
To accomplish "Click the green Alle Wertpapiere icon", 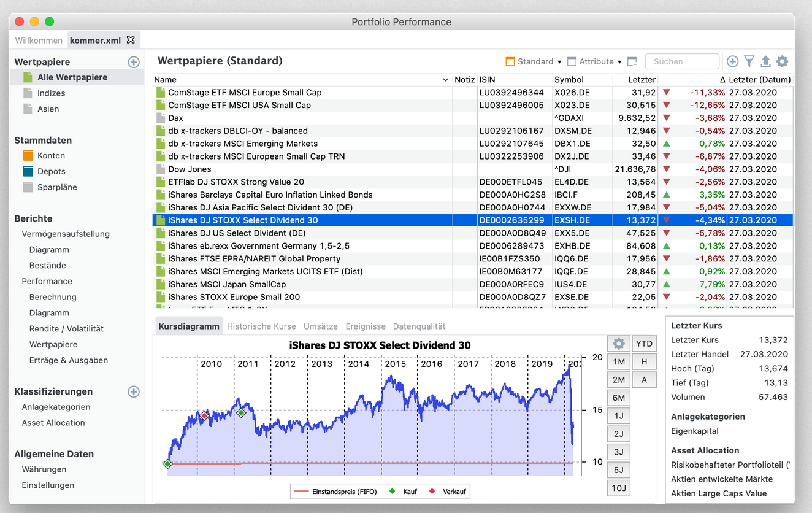I will (x=28, y=77).
